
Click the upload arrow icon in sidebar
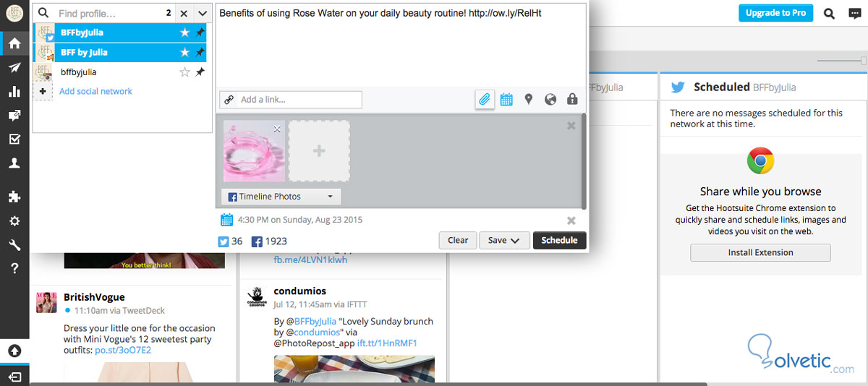point(14,351)
